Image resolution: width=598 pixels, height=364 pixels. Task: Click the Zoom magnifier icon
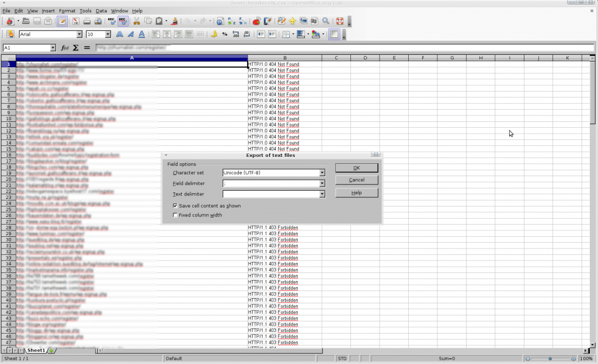326,22
